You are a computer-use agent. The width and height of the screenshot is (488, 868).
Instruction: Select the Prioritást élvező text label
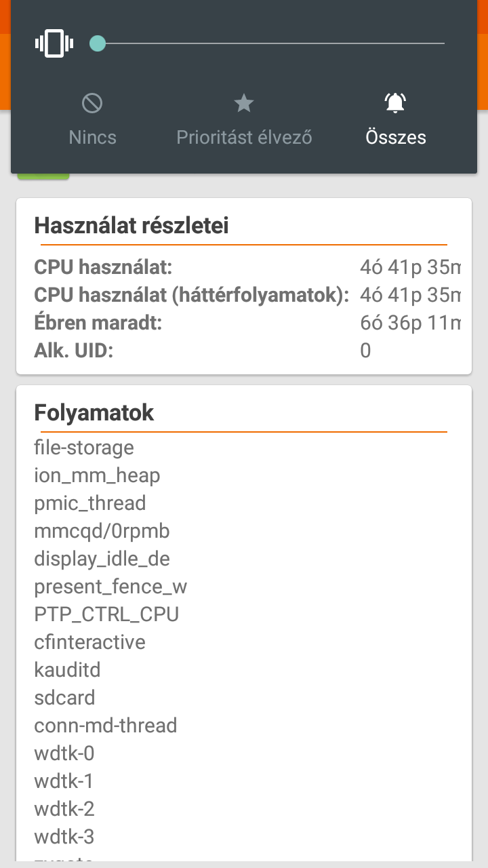tap(244, 137)
